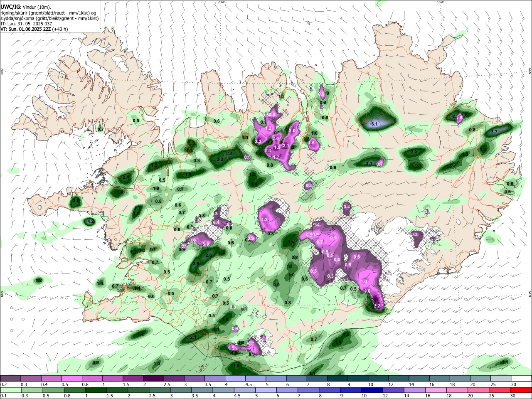This screenshot has width=532, height=399.
Task: Pick the bright red 30 swatch in the rain legend
Action: [x=520, y=390]
